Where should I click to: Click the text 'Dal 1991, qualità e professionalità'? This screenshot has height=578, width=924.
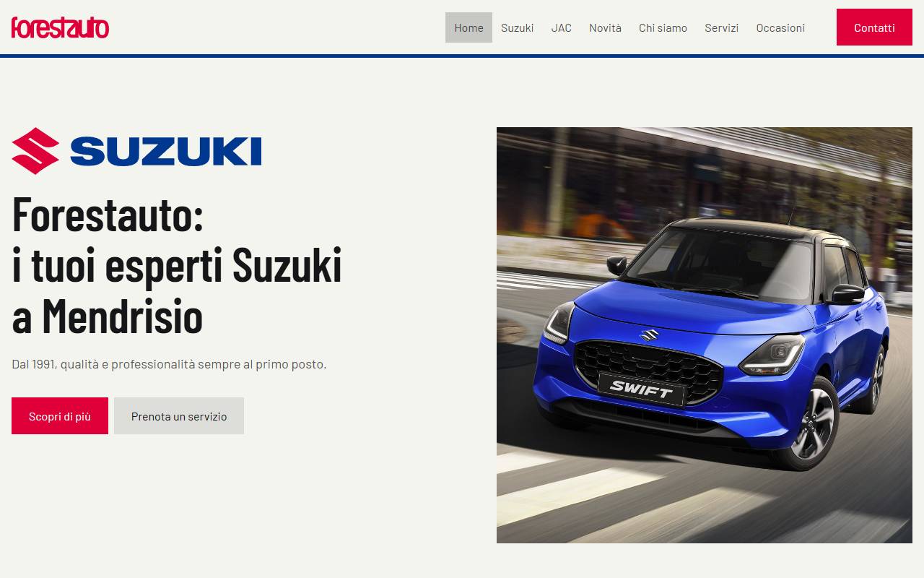click(103, 364)
